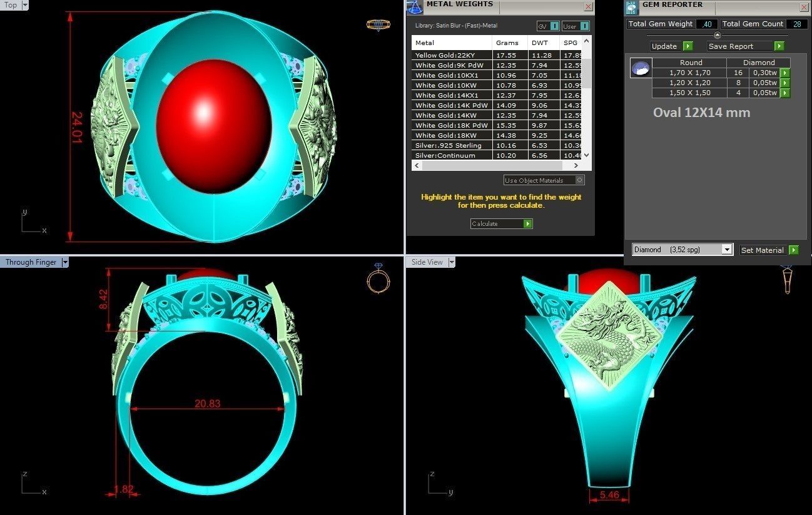Click the metal list scroll right arrow
This screenshot has width=812, height=515.
576,165
